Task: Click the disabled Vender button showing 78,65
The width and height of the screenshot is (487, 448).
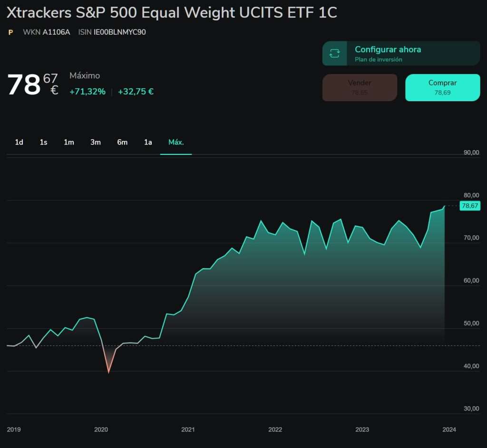Action: click(360, 87)
